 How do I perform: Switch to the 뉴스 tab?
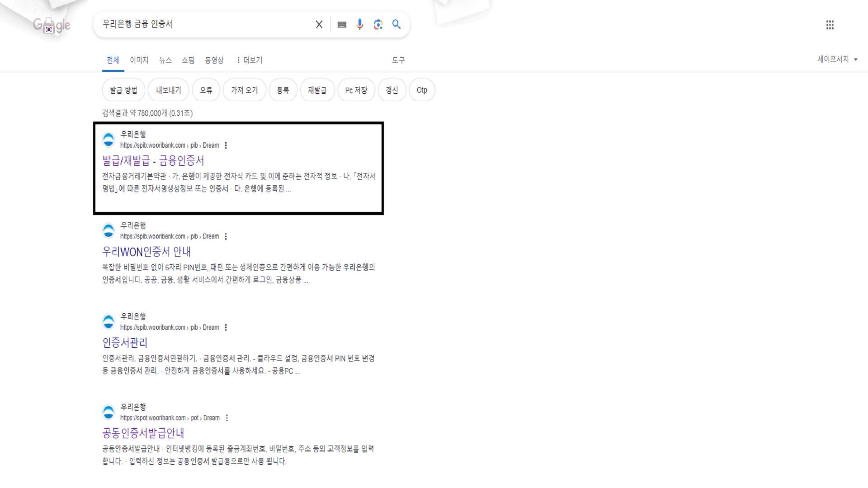[165, 60]
